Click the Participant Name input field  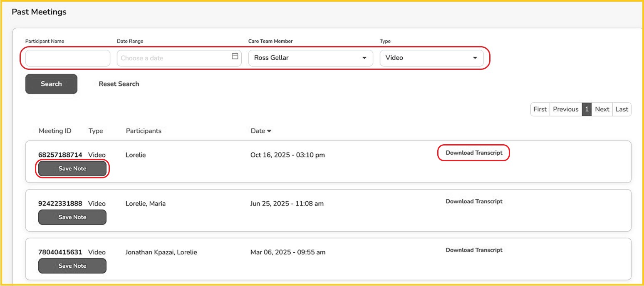tap(68, 58)
